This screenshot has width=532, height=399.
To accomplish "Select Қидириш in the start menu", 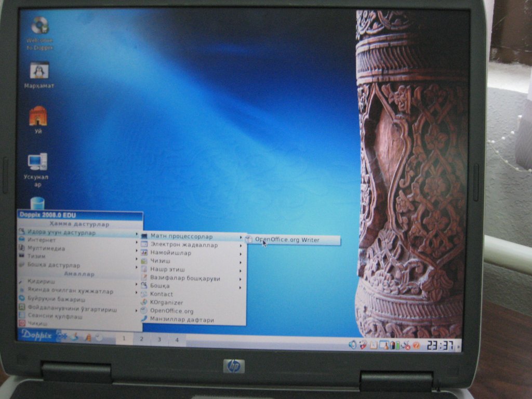I will [x=78, y=282].
